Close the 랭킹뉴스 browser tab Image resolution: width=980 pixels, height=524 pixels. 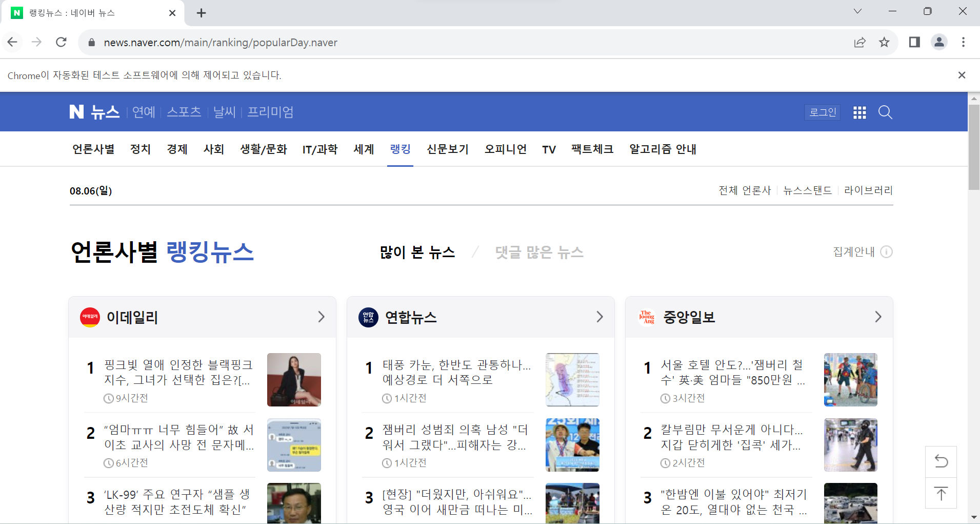pos(172,13)
